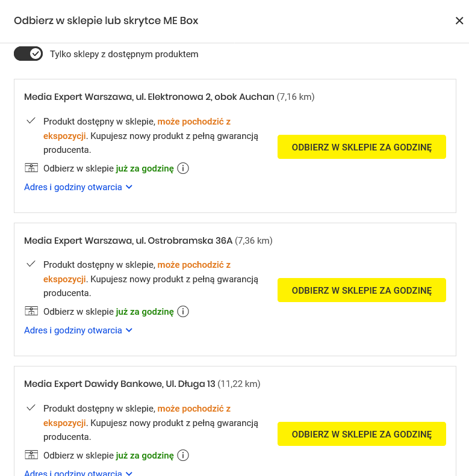Open info icon for Dawidy Bankowe pickup

pyautogui.click(x=183, y=456)
